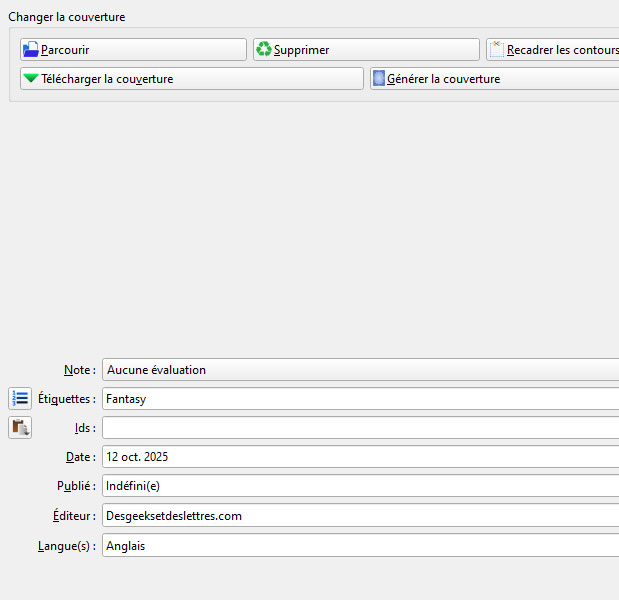
Task: Click Générer la couverture button
Action: click(x=495, y=79)
